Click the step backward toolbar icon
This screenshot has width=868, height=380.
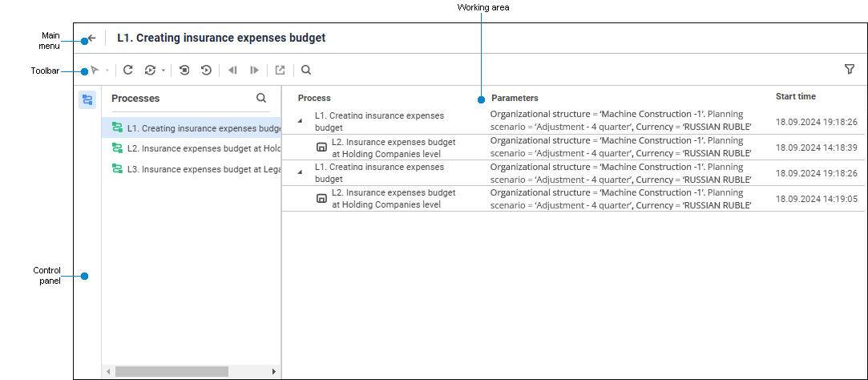point(233,71)
